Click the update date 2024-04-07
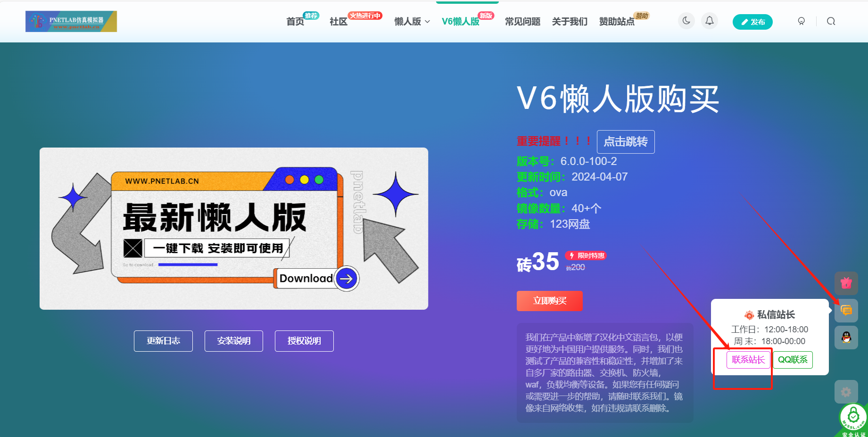 [600, 177]
